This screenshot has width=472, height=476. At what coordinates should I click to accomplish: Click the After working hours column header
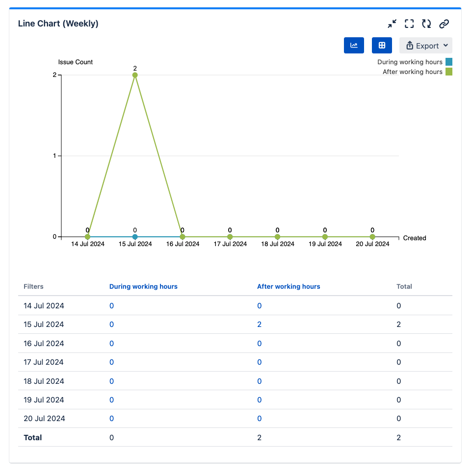tap(288, 287)
